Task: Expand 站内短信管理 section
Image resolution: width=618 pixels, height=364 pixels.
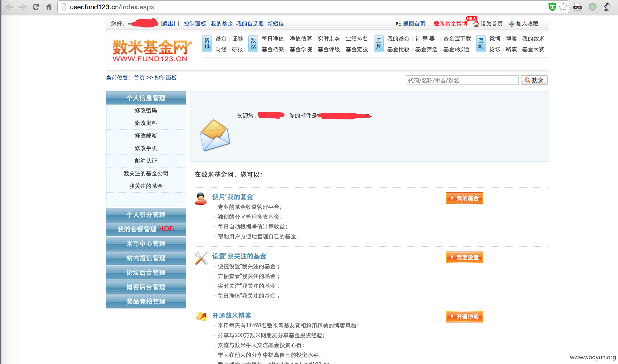Action: 146,258
